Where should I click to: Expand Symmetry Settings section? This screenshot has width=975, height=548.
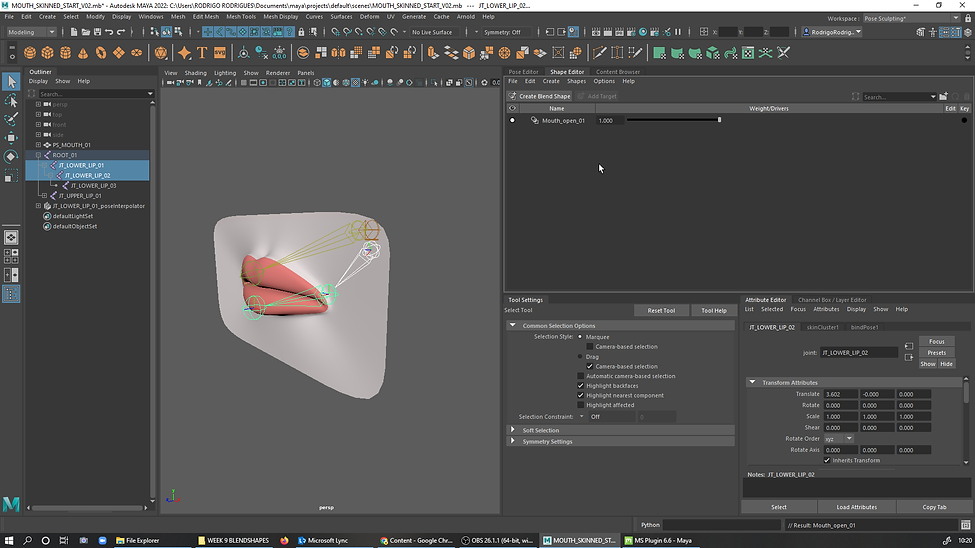click(512, 441)
